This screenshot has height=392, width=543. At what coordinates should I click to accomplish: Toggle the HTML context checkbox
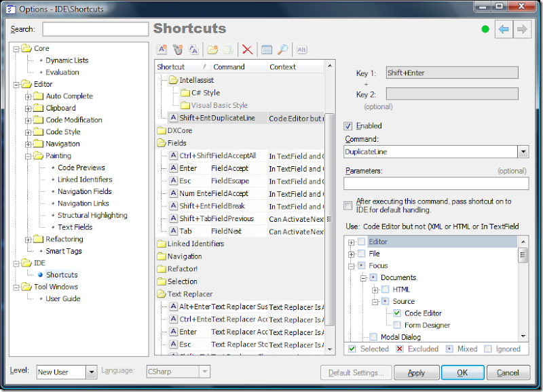pos(385,289)
